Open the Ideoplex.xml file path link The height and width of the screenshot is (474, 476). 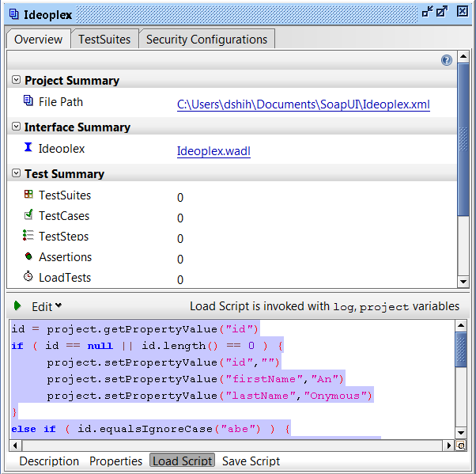tap(304, 104)
